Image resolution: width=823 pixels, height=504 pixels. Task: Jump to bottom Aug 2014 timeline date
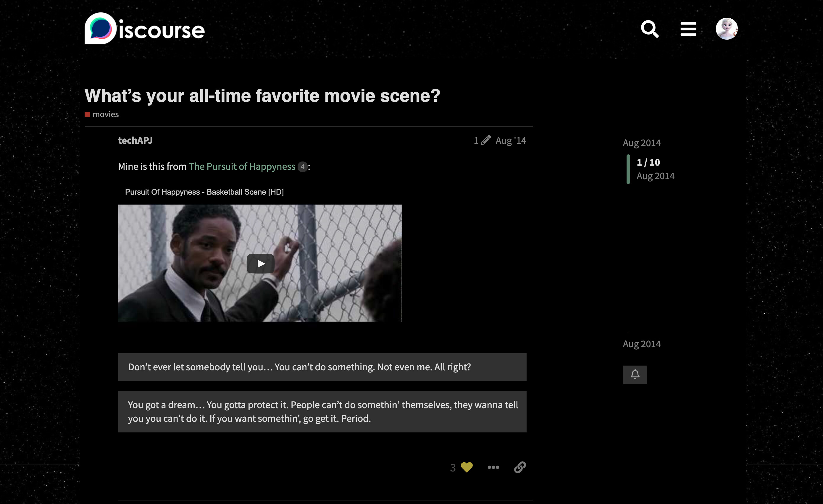coord(641,344)
